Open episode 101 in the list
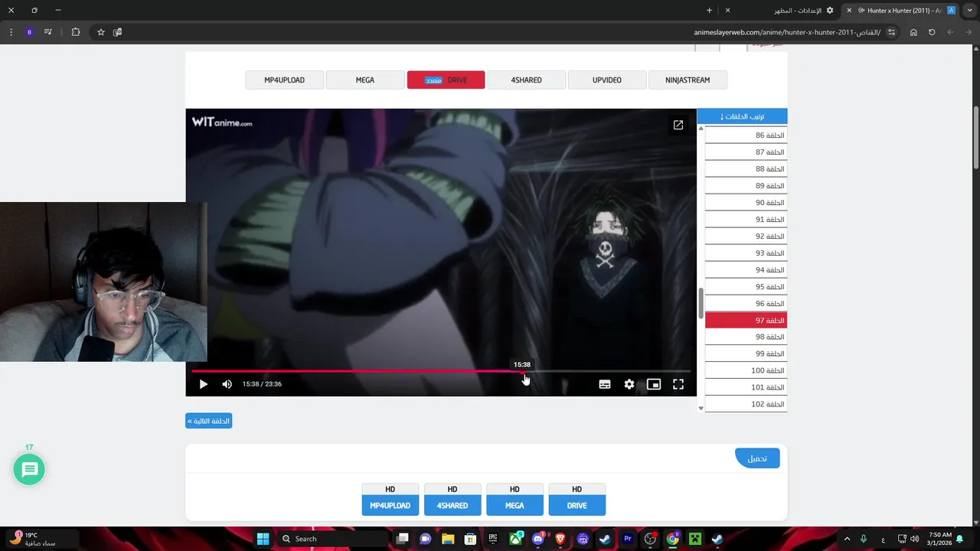The height and width of the screenshot is (551, 980). click(x=746, y=387)
